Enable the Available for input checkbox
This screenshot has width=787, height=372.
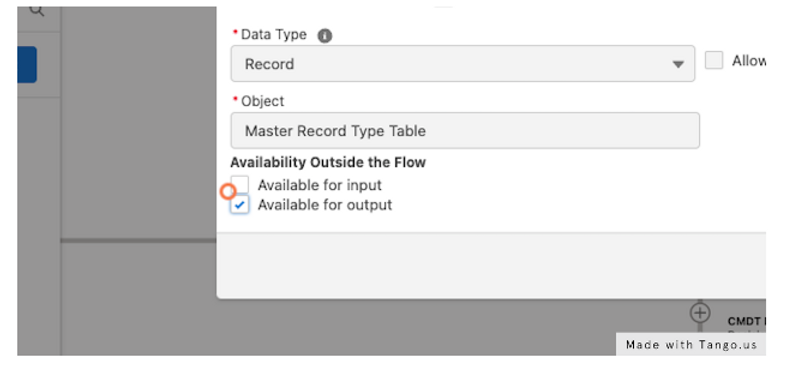point(240,184)
